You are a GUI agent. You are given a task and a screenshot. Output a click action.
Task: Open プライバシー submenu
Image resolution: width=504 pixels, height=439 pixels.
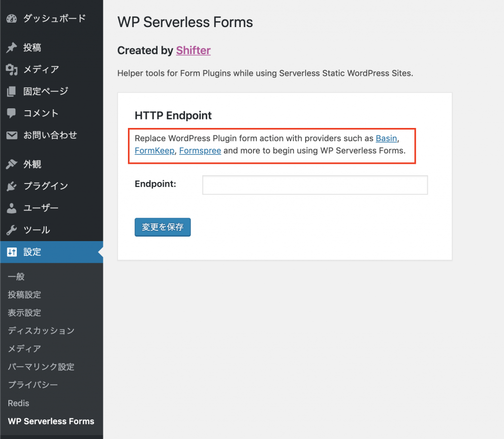coord(33,385)
